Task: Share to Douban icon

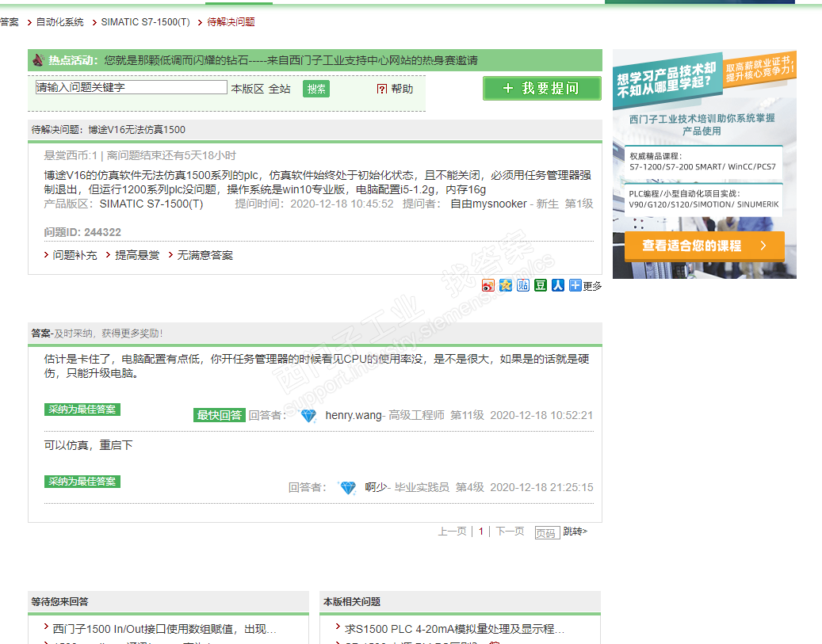Action: pos(541,285)
